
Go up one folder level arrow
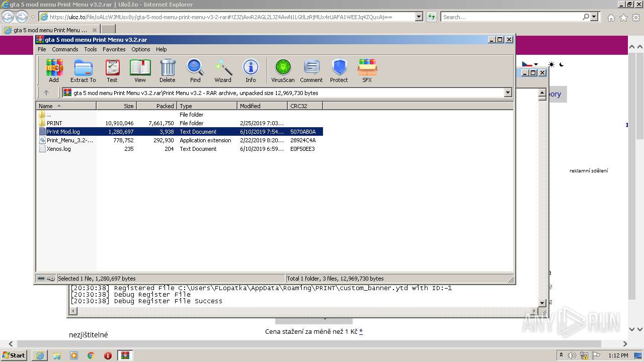coord(46,93)
